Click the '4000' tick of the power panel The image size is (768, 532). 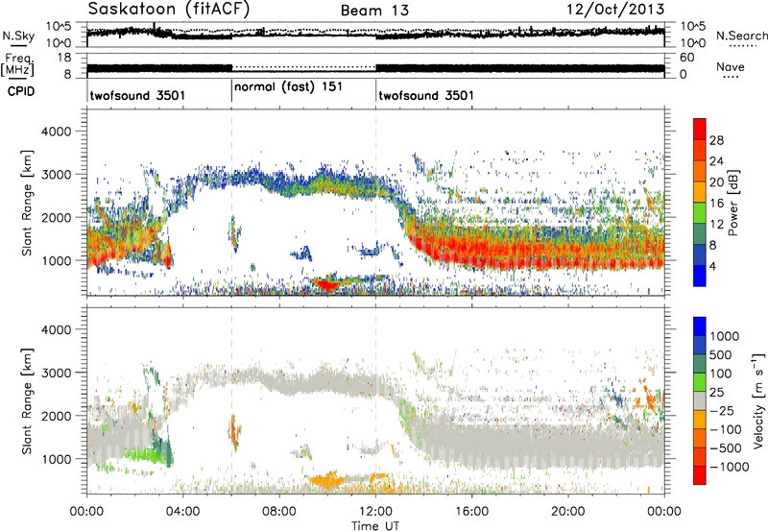tap(56, 132)
